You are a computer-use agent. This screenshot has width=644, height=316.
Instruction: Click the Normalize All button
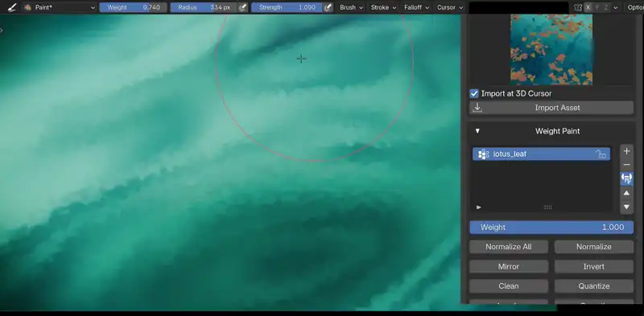pos(509,247)
